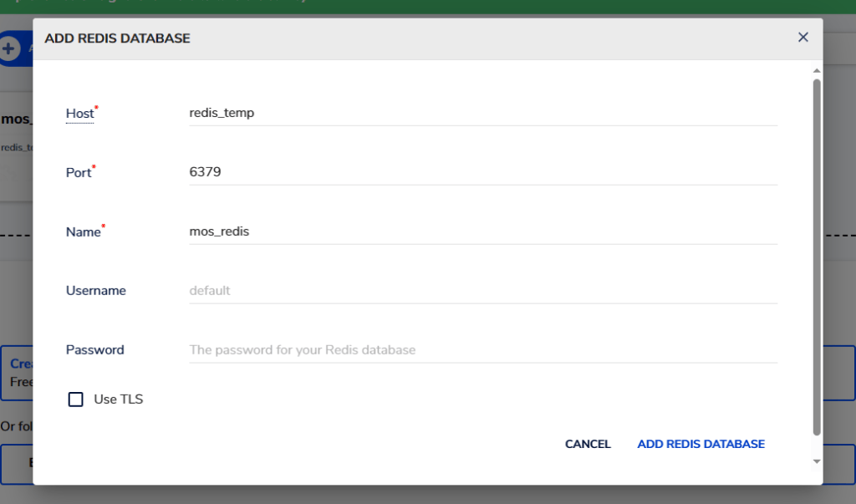Close the Add Redis Database dialog
The height and width of the screenshot is (504, 856).
pyautogui.click(x=802, y=38)
